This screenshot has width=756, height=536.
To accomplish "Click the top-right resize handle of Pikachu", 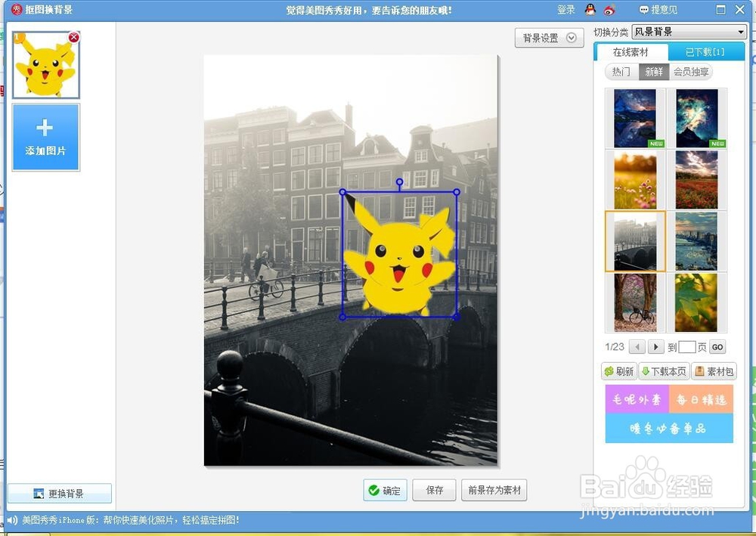I will click(457, 192).
